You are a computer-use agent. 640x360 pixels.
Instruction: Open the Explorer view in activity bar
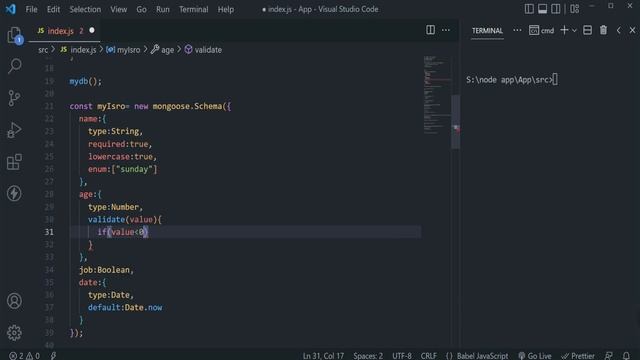coord(14,35)
